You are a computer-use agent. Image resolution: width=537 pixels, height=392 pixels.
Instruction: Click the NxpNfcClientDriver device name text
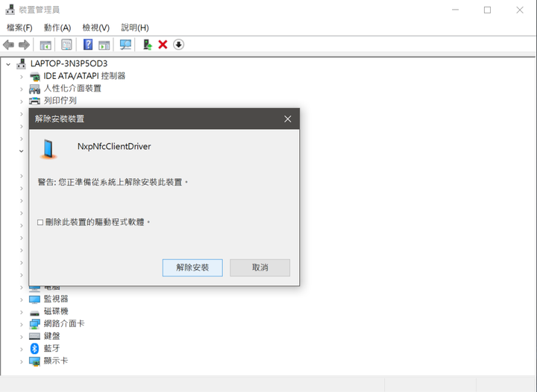coord(114,146)
